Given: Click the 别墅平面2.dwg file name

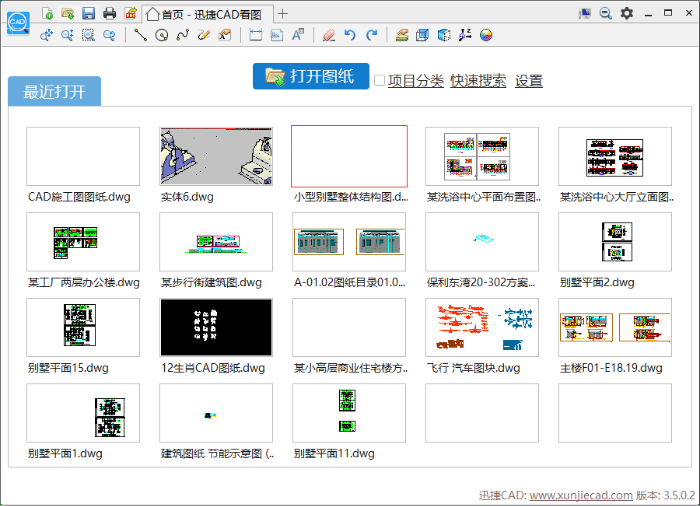Looking at the screenshot, I should tap(597, 282).
